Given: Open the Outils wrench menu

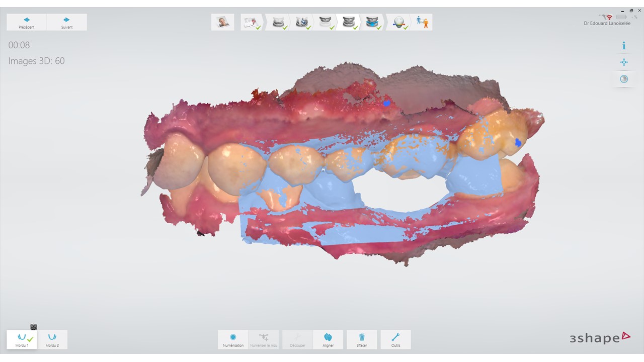Looking at the screenshot, I should (x=396, y=339).
